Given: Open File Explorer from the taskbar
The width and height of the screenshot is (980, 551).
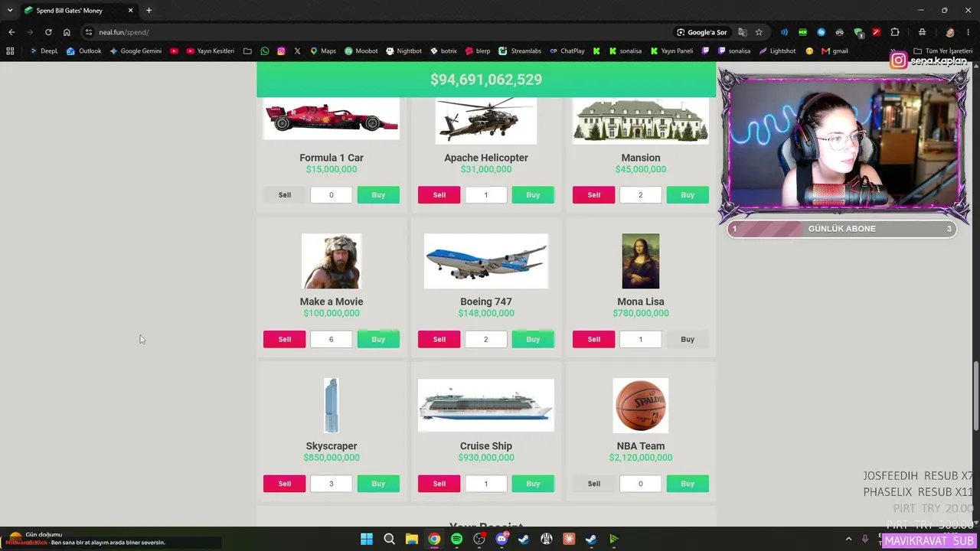Looking at the screenshot, I should [411, 539].
